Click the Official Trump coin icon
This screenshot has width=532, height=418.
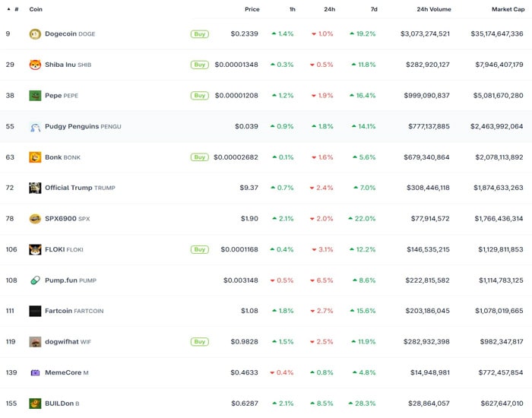[35, 188]
